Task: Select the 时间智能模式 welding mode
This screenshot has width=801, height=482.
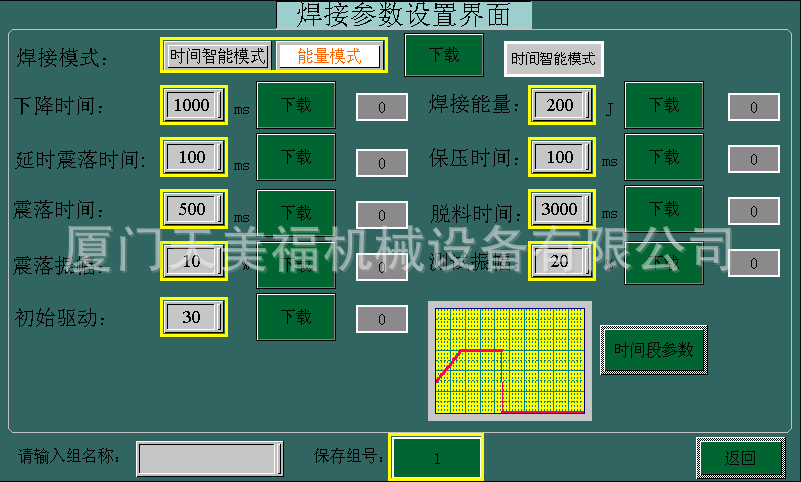Action: coord(218,56)
